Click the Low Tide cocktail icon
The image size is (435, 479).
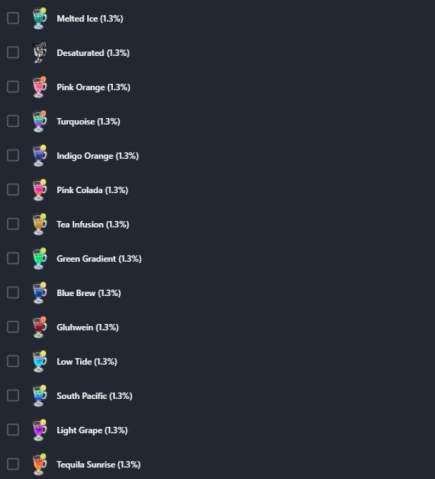[x=39, y=362]
